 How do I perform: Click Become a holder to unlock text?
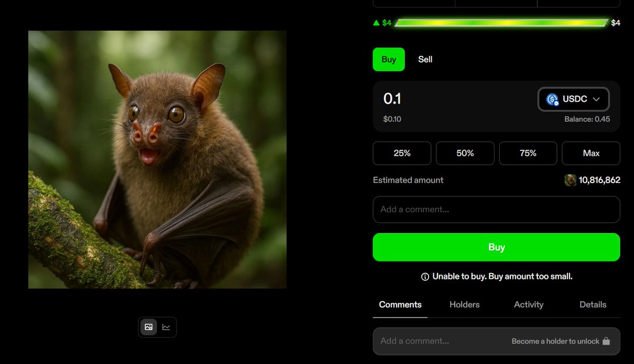tap(555, 341)
